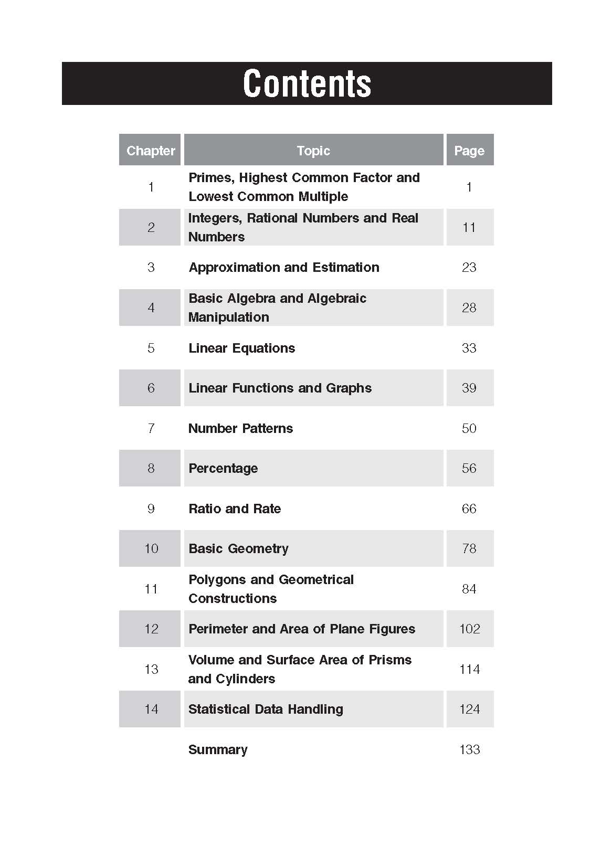Open Statistical Data Handling chapter
Image resolution: width=612 pixels, height=868 pixels.
point(266,709)
